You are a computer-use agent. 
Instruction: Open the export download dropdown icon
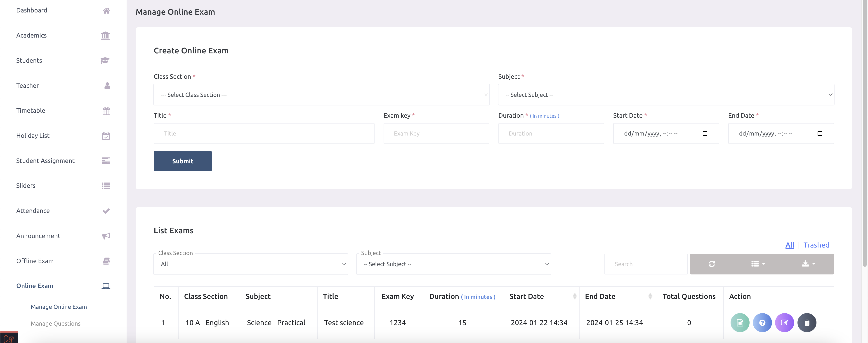(x=808, y=264)
